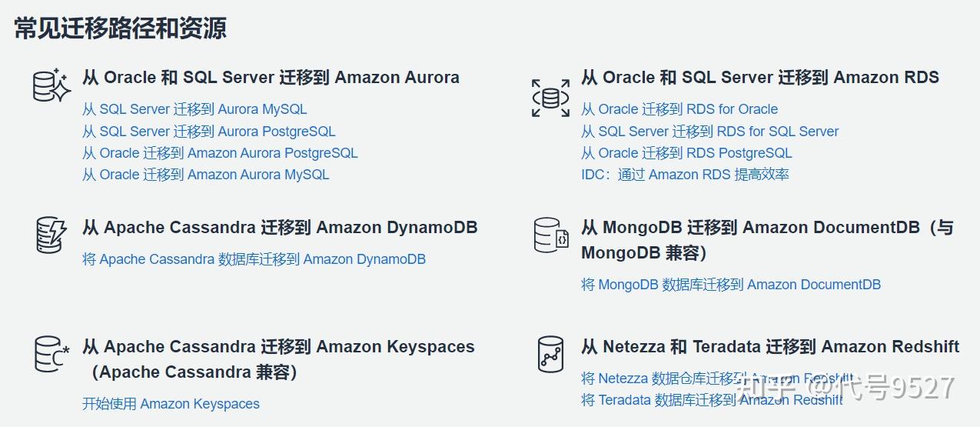Open 从 SQL Server 迁移到 Aurora MySQL link
The image size is (980, 427).
tap(194, 109)
